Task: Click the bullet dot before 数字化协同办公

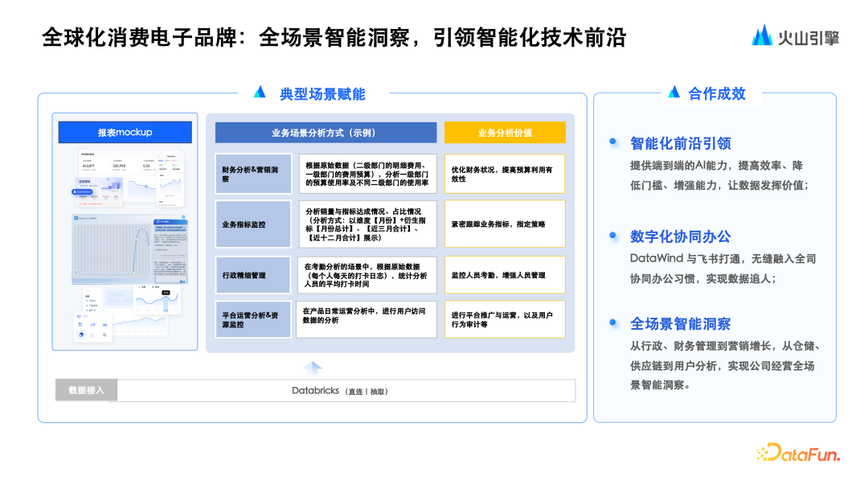Action: tap(613, 236)
